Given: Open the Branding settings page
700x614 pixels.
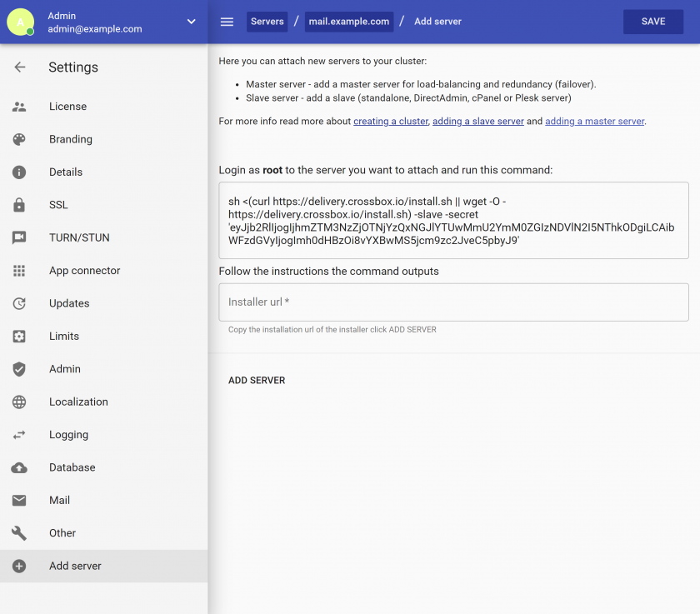Looking at the screenshot, I should point(103,139).
